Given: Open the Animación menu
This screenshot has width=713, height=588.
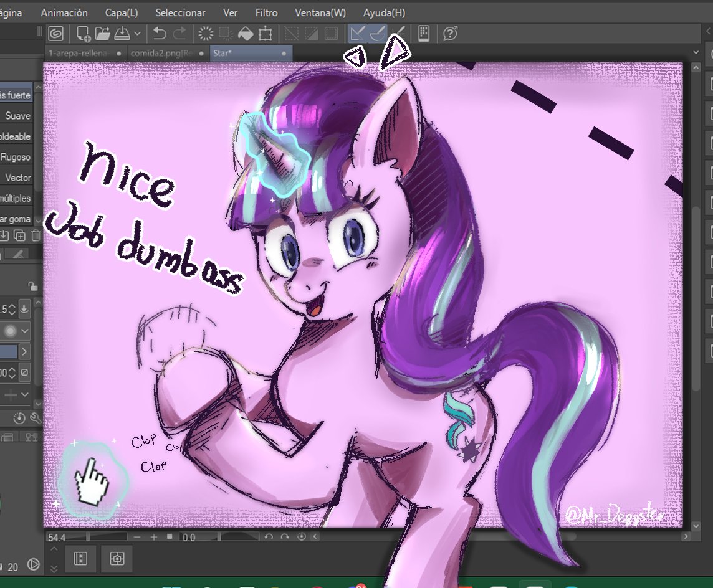Looking at the screenshot, I should 64,12.
